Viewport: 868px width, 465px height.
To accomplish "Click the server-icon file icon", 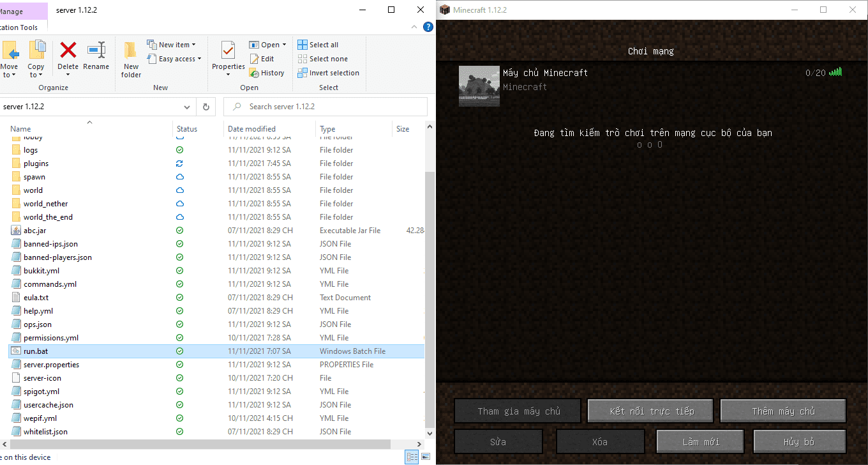I will tap(17, 378).
